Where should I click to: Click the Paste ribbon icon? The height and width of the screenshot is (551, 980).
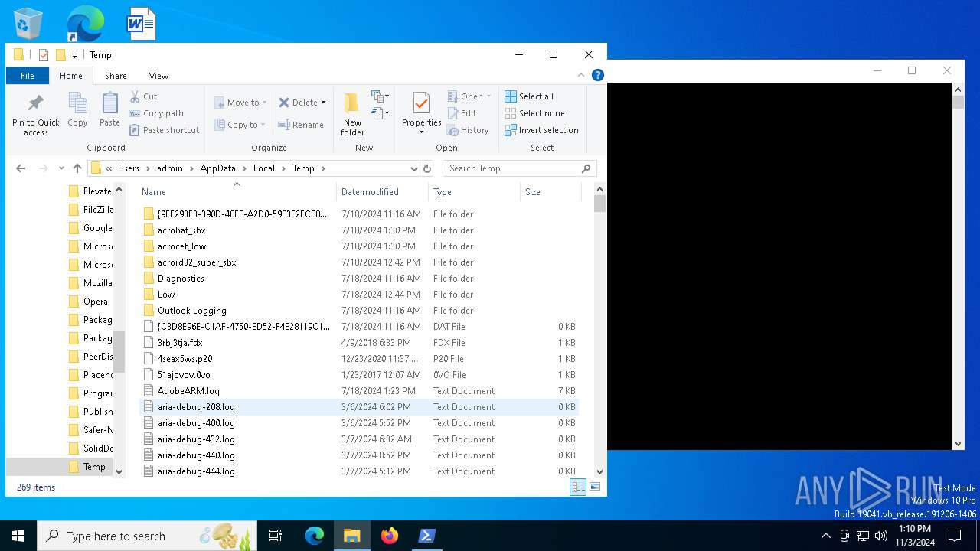109,109
